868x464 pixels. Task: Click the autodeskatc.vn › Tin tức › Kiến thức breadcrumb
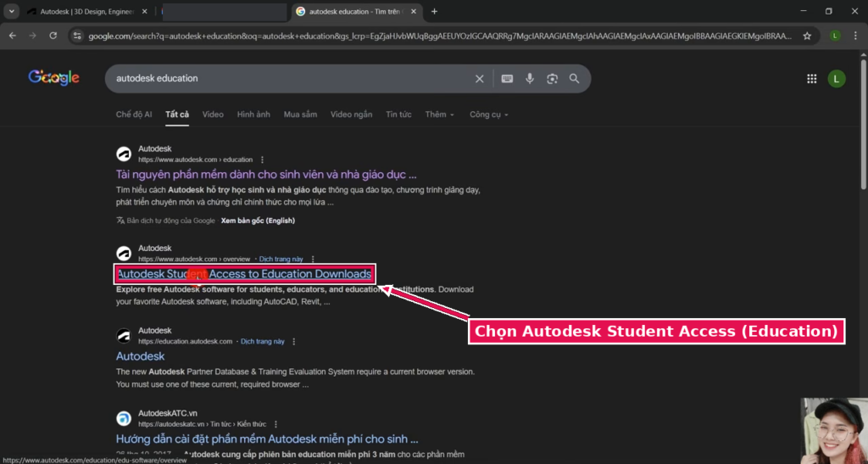click(x=202, y=424)
